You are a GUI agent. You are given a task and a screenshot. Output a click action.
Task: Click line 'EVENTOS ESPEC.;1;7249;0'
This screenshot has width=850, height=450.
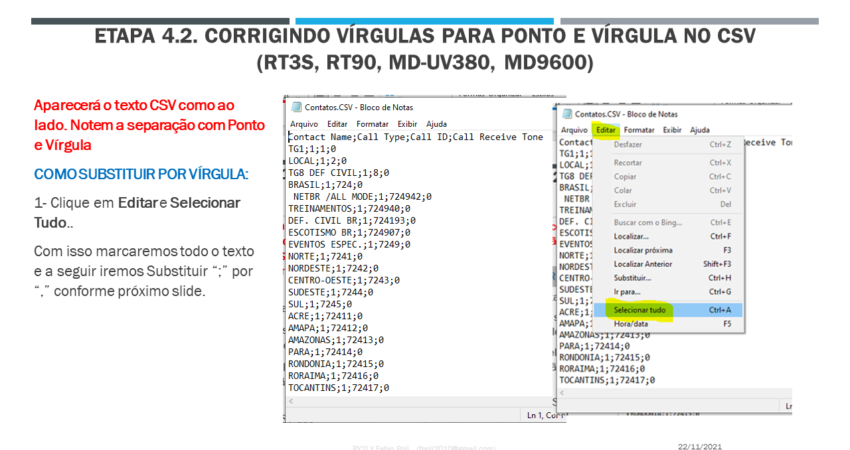[349, 245]
